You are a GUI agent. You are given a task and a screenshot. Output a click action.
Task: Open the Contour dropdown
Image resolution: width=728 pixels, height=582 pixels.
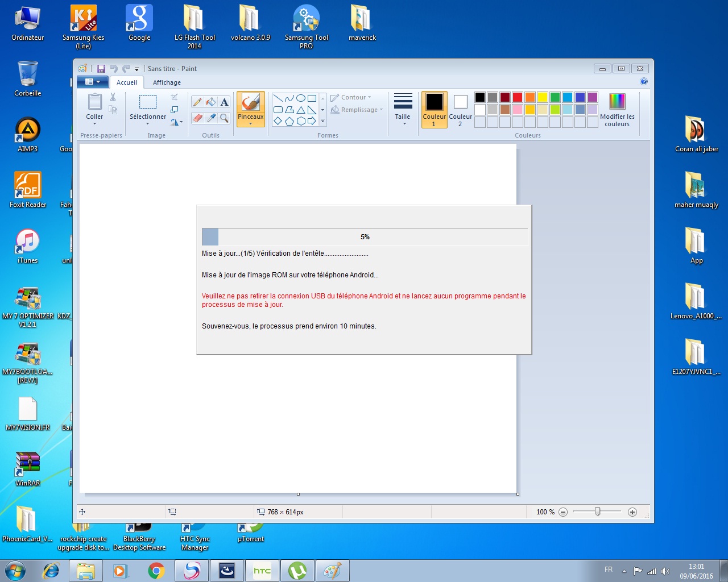click(351, 97)
